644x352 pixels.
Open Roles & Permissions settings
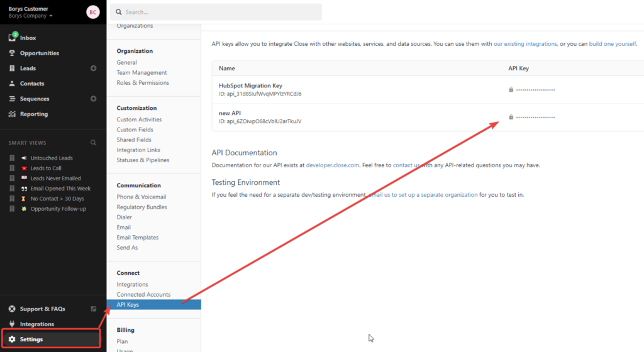[143, 82]
